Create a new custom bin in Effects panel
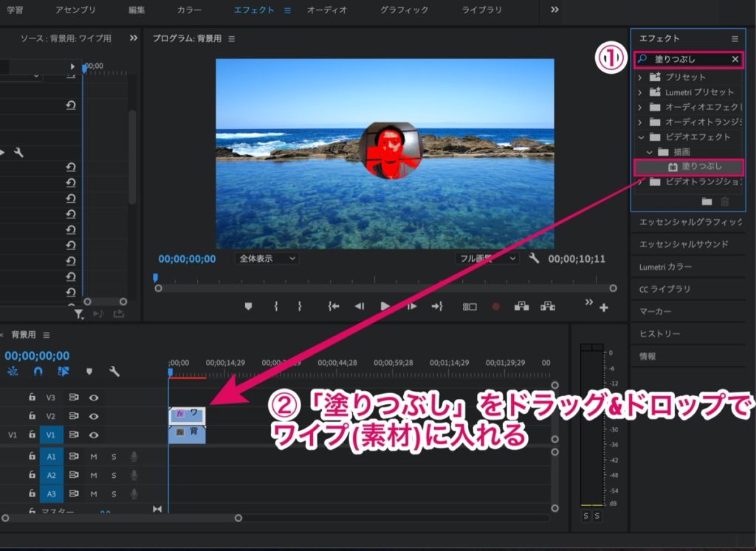756x551 pixels. tap(707, 201)
